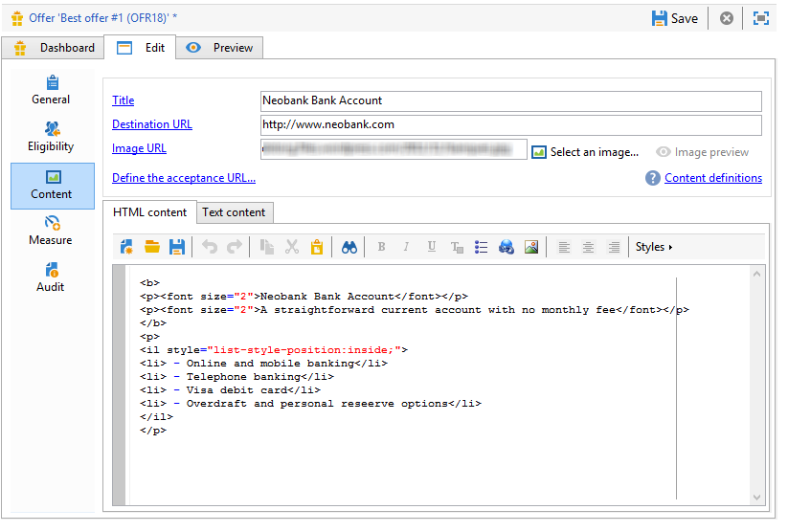
Task: Click the 'Overdraft and personal reseerve options' line
Action: pos(310,404)
